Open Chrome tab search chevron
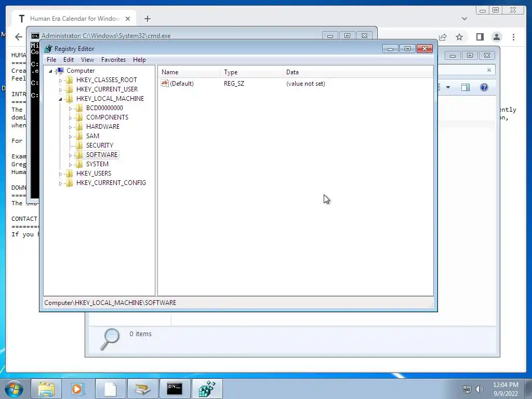The height and width of the screenshot is (399, 532). point(464,19)
